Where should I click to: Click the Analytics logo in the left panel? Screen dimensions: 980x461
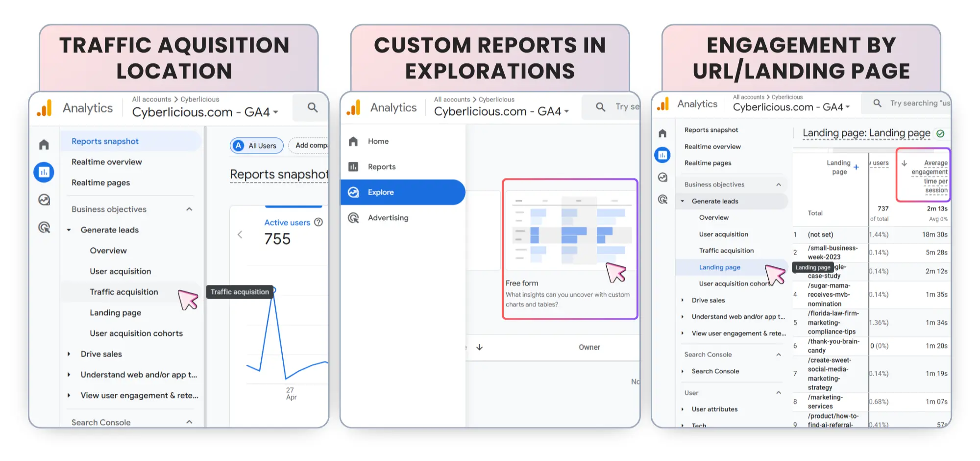click(44, 108)
